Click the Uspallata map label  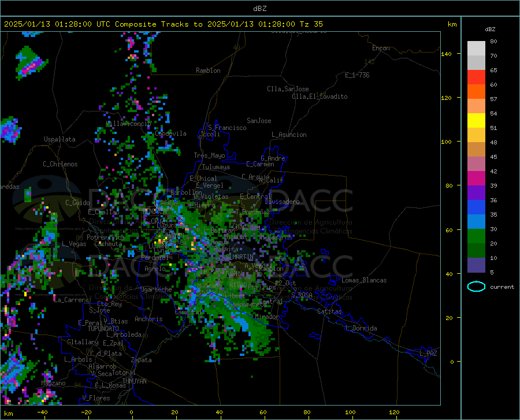tap(60, 139)
